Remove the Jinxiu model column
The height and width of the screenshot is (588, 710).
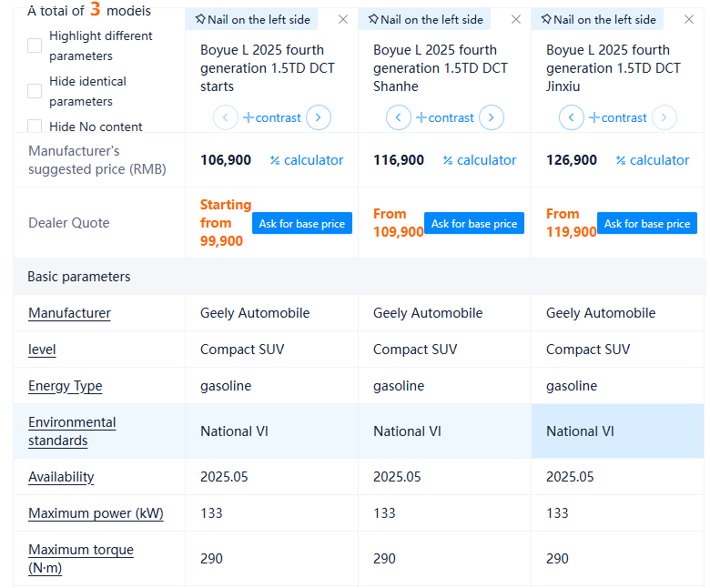(x=689, y=19)
